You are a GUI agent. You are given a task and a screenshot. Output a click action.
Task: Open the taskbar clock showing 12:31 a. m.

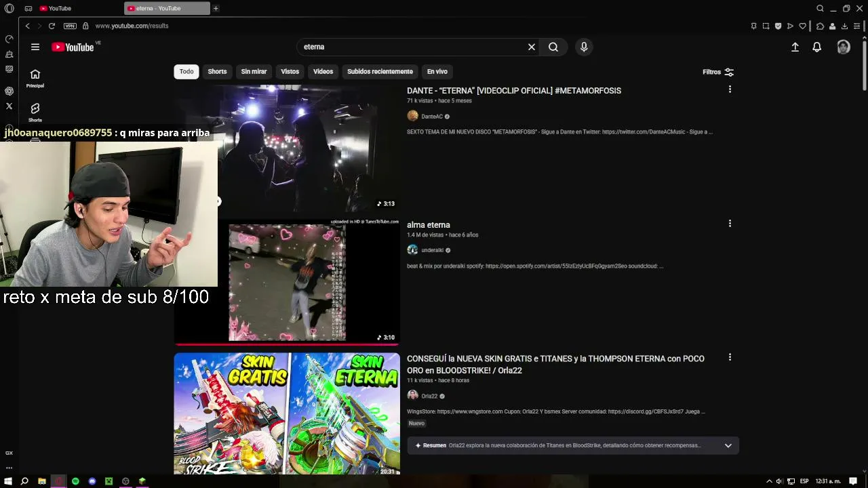coord(828,481)
